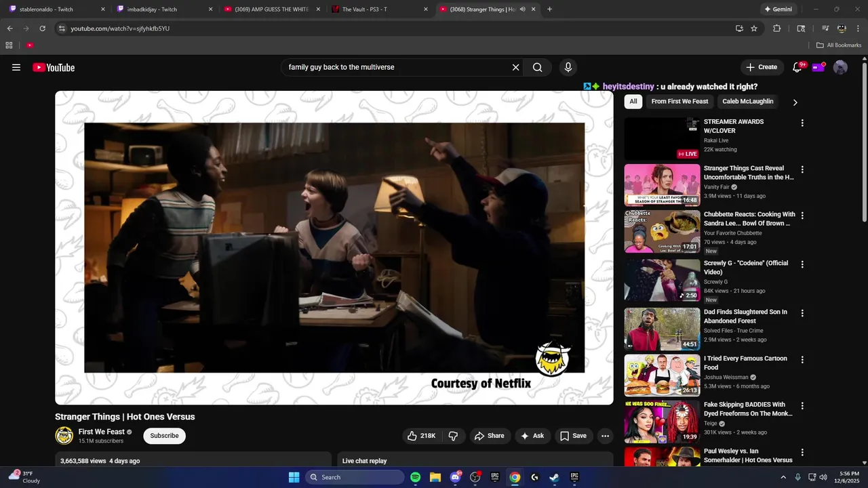
Task: Select the From First We Feast chip
Action: coord(679,102)
